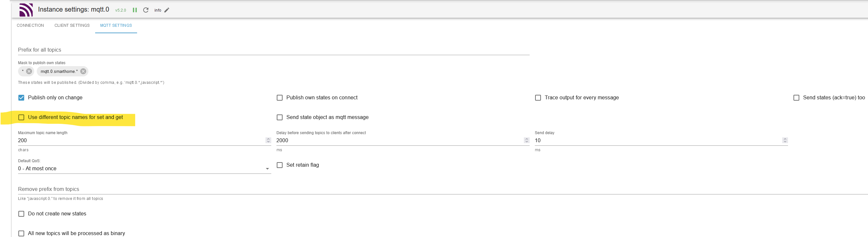Image resolution: width=868 pixels, height=237 pixels.
Task: Focus the Prefix for all topics field
Action: coord(273,50)
